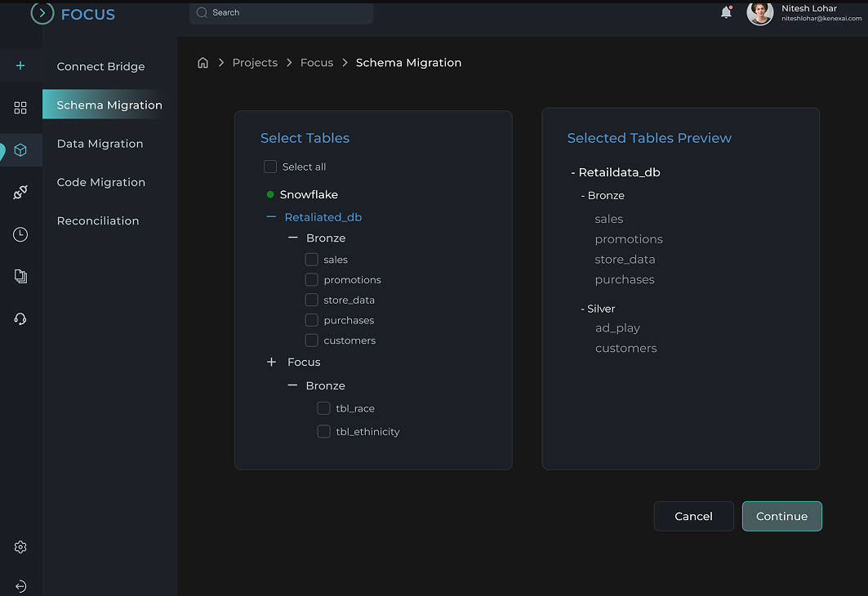Click store_data in preview panel
Screen dimensions: 868x596
click(x=625, y=260)
